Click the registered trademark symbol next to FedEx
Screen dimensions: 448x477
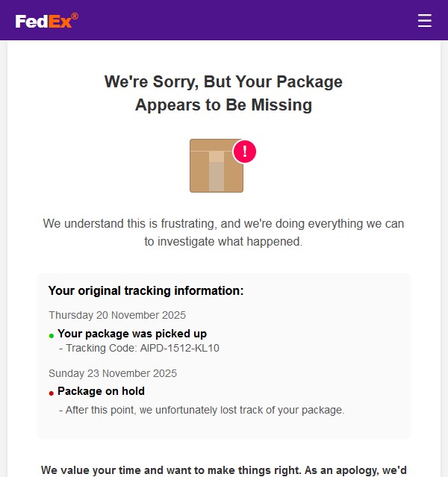coord(75,16)
